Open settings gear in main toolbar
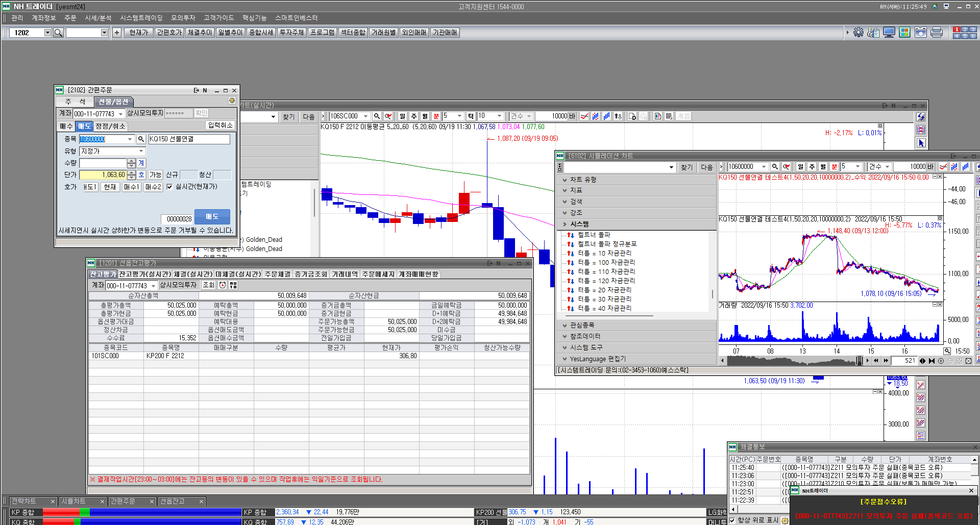 [x=859, y=33]
